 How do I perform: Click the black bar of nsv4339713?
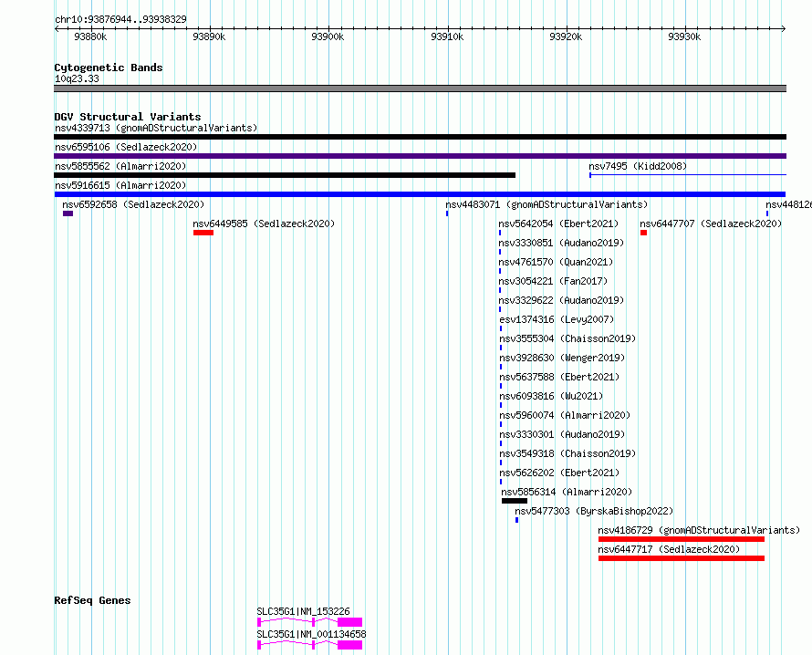[420, 137]
